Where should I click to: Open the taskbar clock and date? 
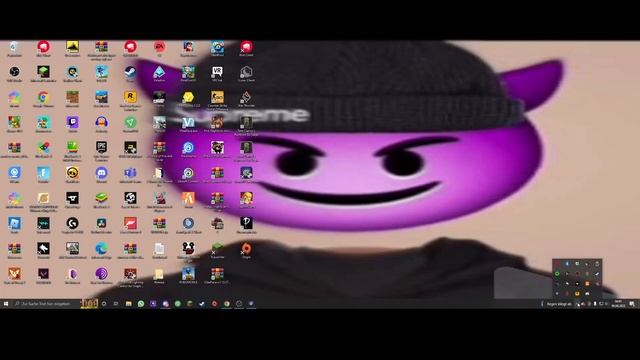(x=618, y=304)
